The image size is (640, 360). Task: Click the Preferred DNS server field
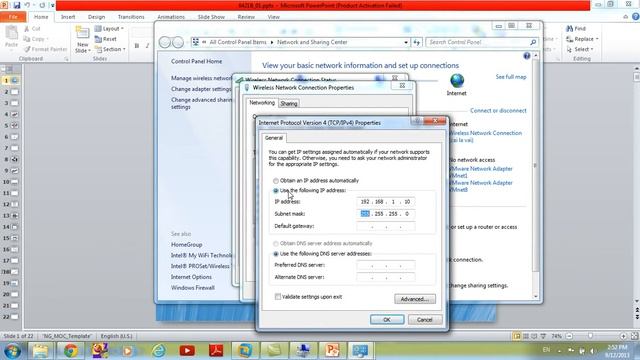coord(386,265)
